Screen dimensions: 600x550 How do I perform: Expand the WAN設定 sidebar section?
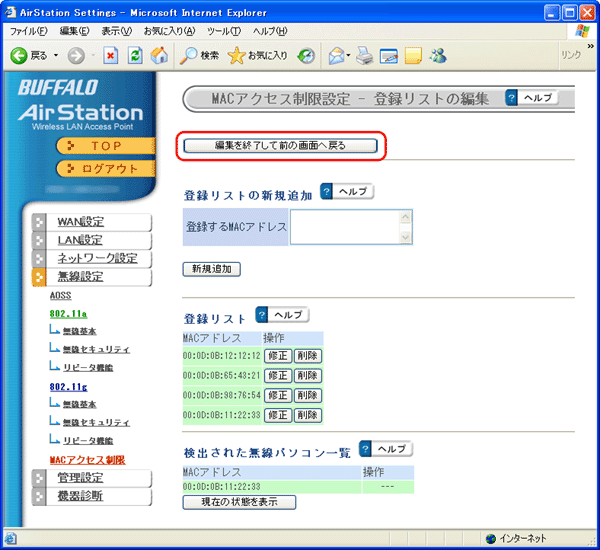pos(80,221)
